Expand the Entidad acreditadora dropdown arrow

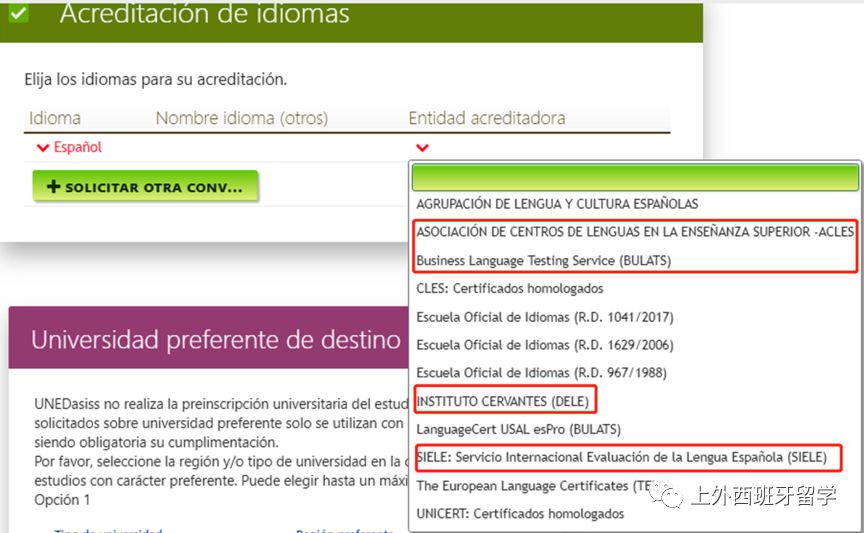click(422, 148)
